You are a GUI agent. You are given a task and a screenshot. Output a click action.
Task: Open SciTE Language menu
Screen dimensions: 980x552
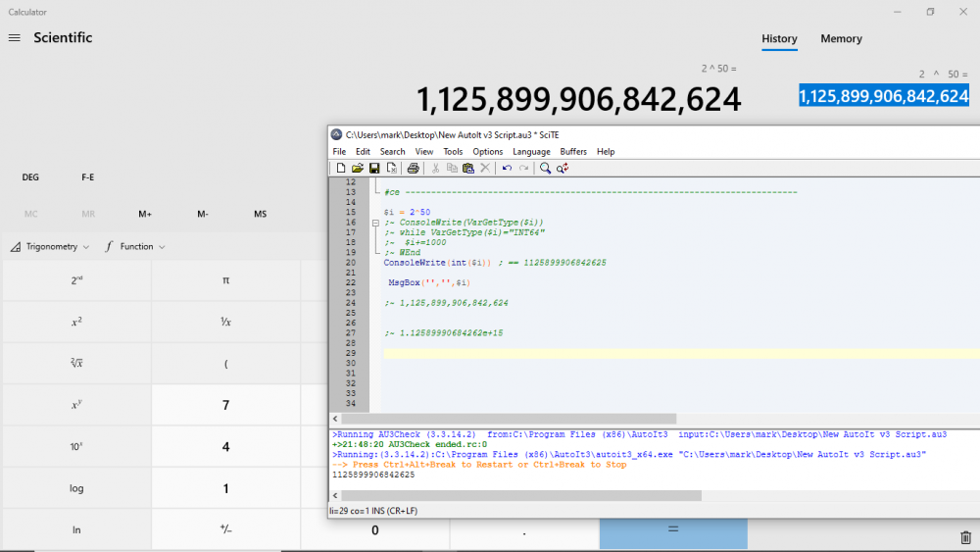point(531,152)
